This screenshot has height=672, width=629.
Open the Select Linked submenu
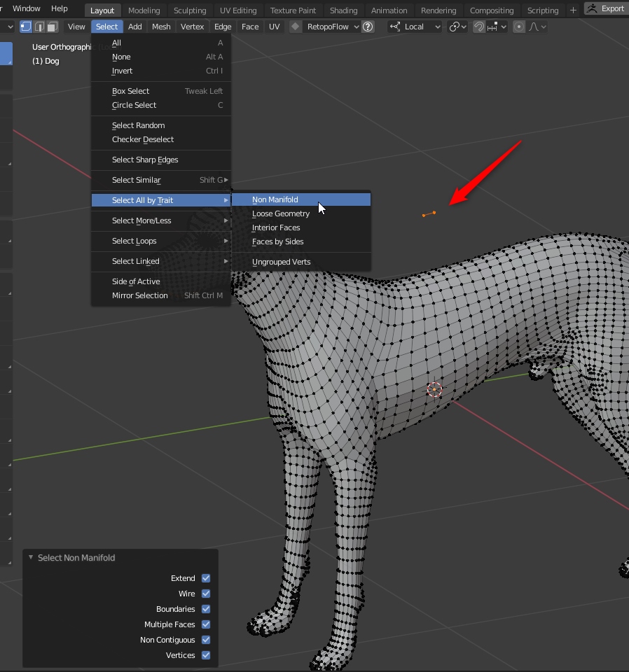pyautogui.click(x=161, y=261)
